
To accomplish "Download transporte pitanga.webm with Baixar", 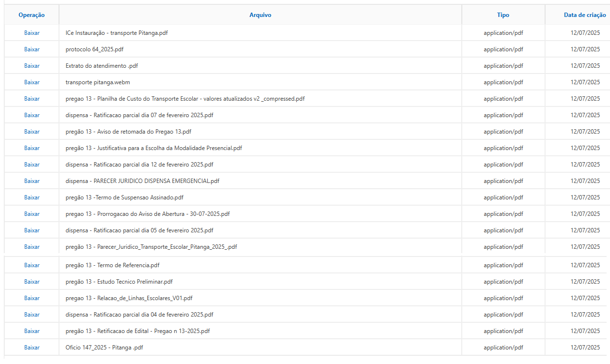I will point(32,82).
